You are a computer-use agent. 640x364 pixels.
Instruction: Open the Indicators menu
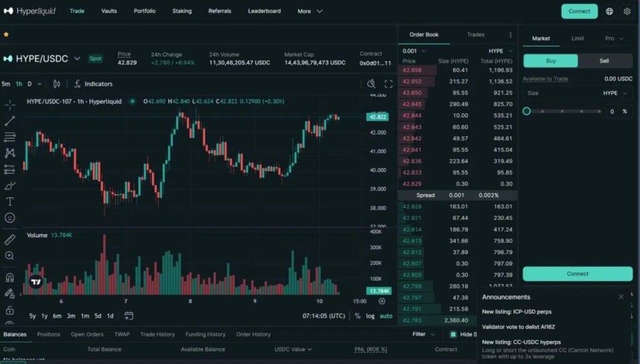click(93, 84)
